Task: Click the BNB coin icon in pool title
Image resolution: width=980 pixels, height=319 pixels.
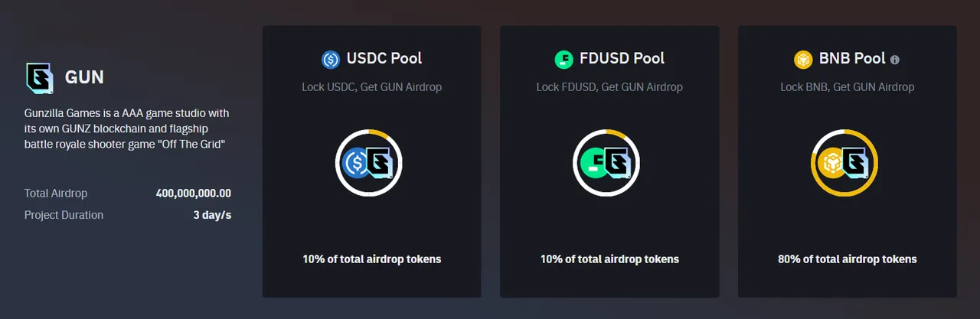Action: click(x=803, y=59)
